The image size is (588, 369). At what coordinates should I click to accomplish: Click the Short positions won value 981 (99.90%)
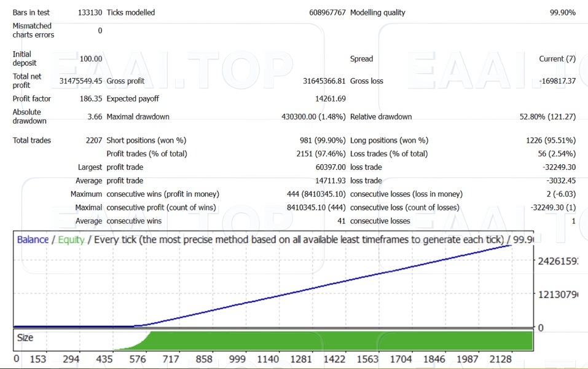click(323, 141)
